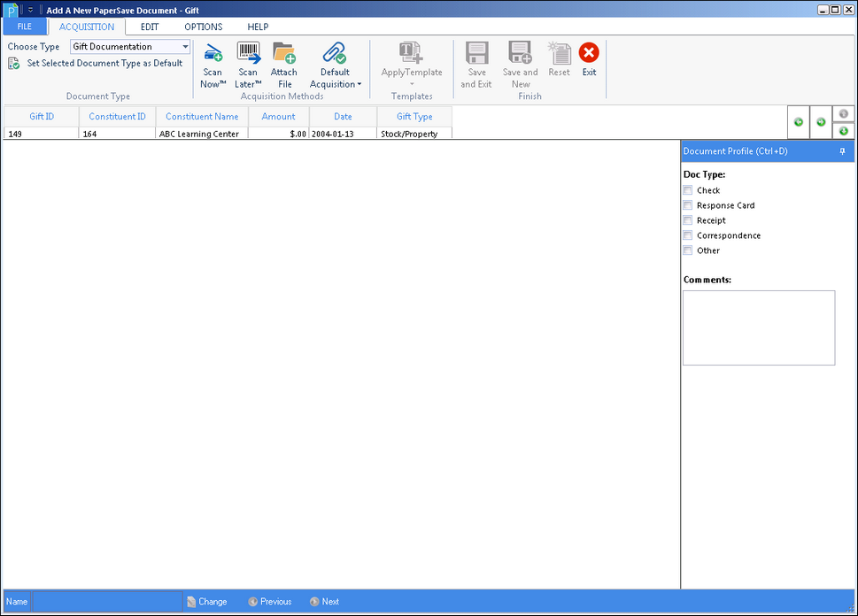Click the gray up arrow icon
The height and width of the screenshot is (616, 858).
843,114
